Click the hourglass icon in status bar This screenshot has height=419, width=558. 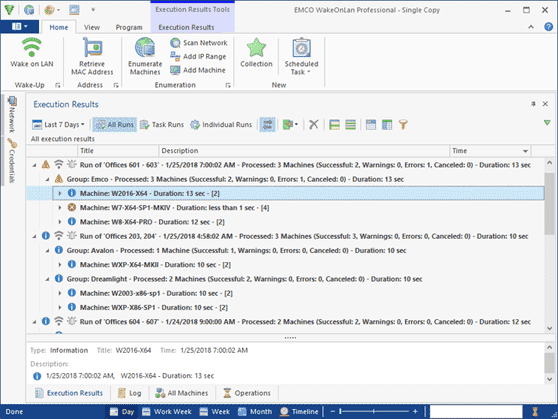pos(535,412)
